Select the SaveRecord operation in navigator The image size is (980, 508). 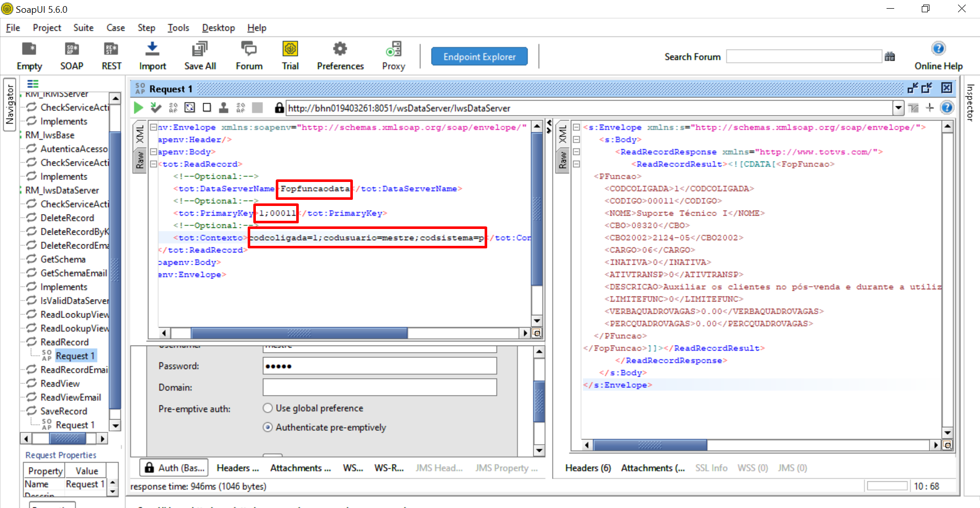pos(64,411)
